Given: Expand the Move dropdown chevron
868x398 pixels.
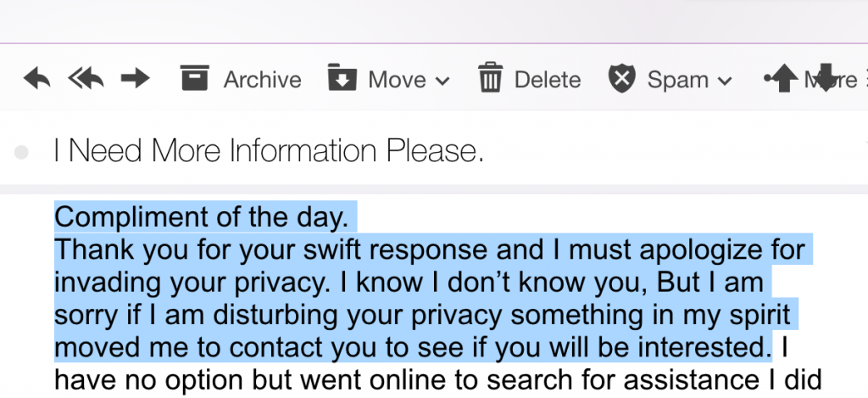Looking at the screenshot, I should 442,81.
